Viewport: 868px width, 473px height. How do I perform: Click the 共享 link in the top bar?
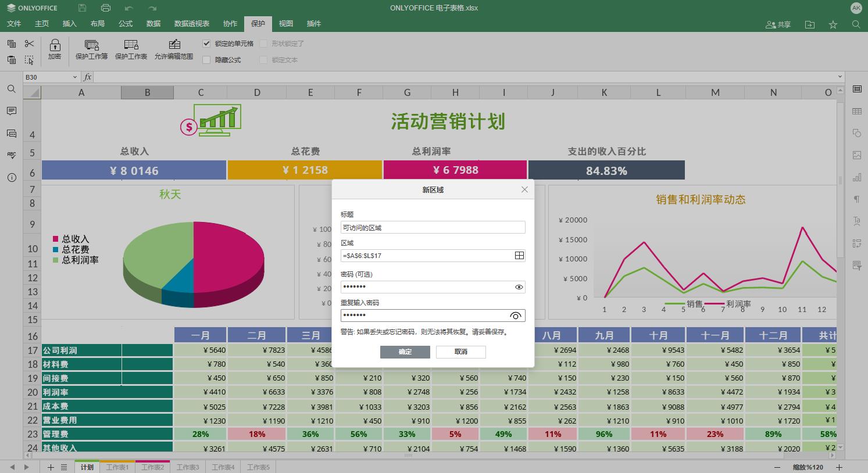pyautogui.click(x=778, y=24)
